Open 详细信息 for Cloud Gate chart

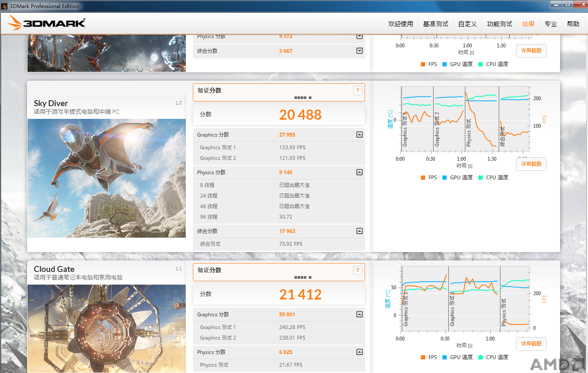click(531, 344)
